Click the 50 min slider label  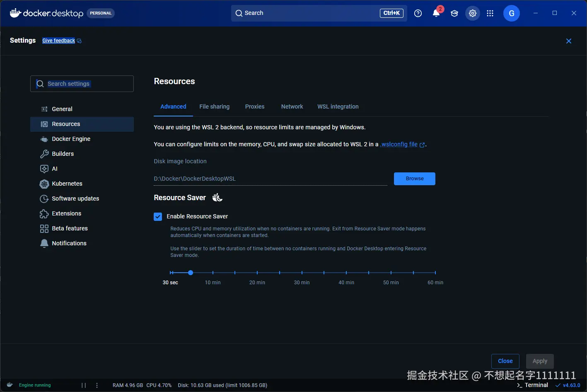click(x=391, y=283)
